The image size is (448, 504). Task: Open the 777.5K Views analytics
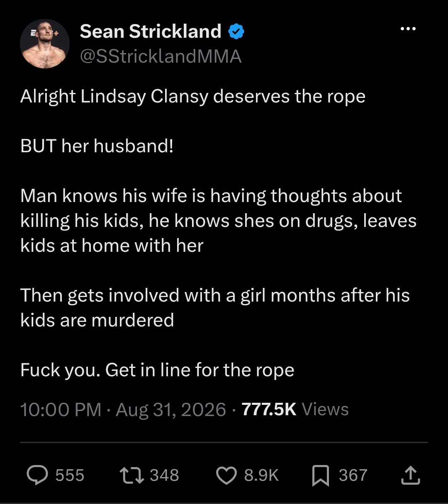[x=295, y=409]
